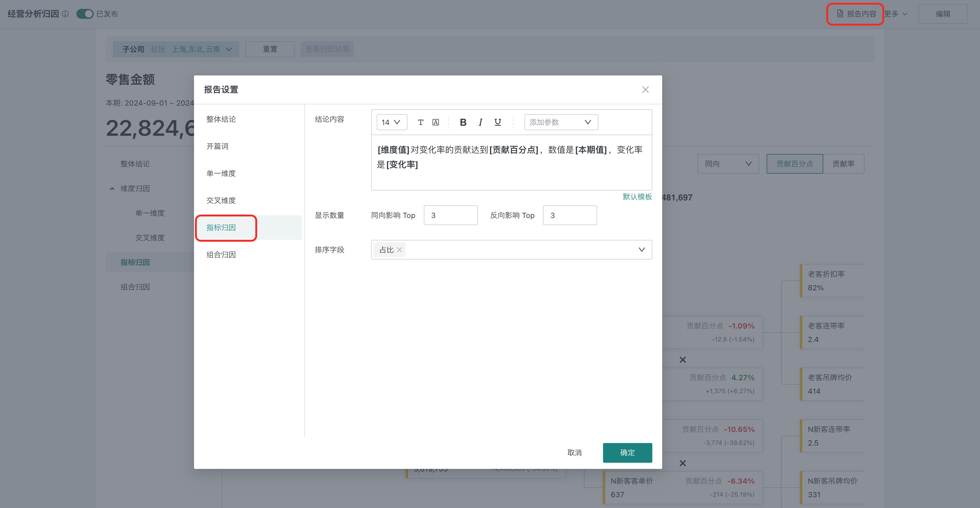Viewport: 980px width, 508px height.
Task: Click the N新客连带率 metric card
Action: [x=832, y=436]
